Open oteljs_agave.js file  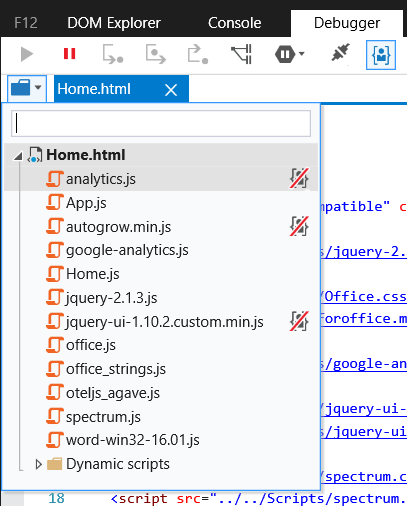coord(113,393)
